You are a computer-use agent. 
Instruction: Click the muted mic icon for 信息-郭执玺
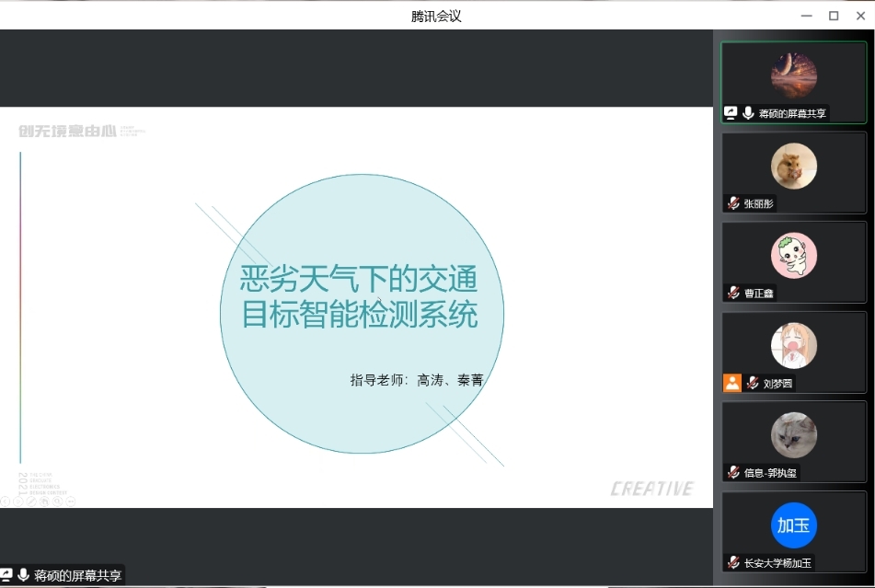tap(733, 472)
